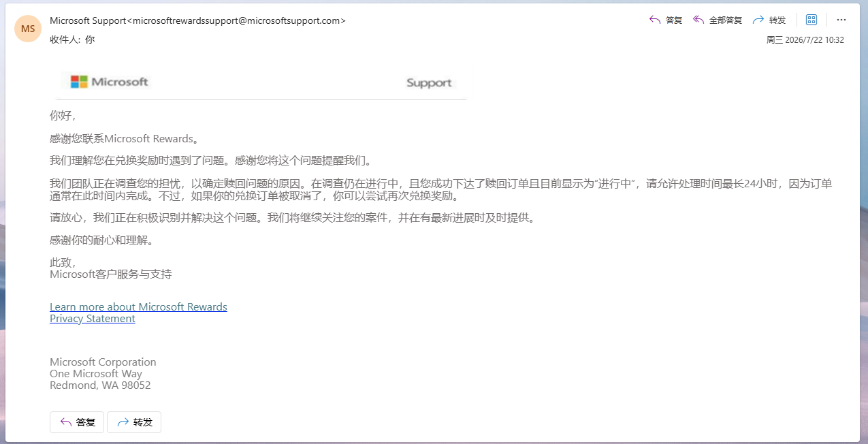Open the apps grid icon in header
868x444 pixels.
(x=811, y=20)
